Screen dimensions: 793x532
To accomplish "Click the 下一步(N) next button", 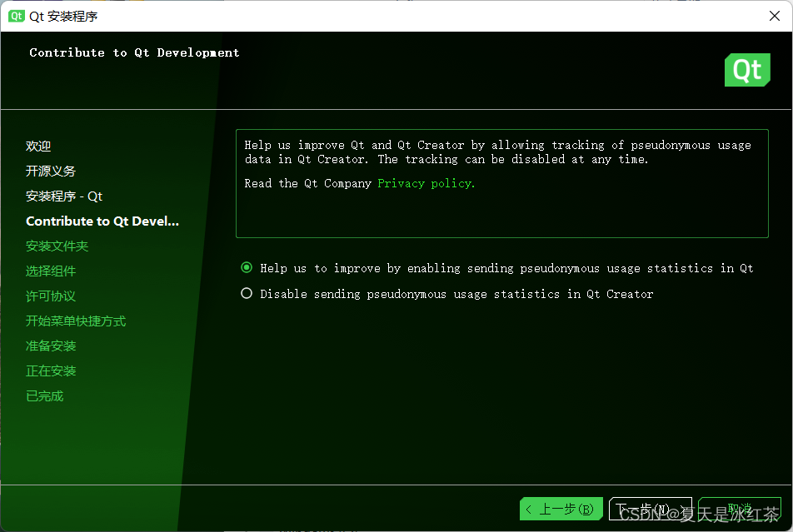I will (x=651, y=509).
